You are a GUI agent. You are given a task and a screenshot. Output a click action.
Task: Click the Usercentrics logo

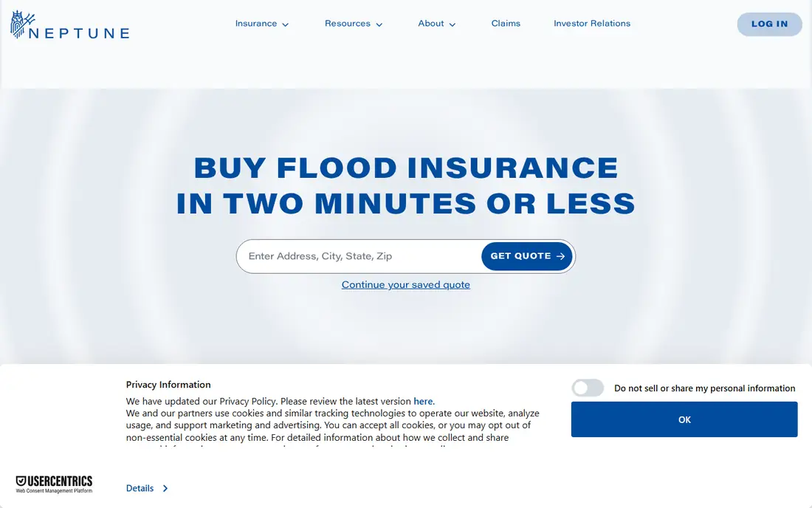(54, 484)
